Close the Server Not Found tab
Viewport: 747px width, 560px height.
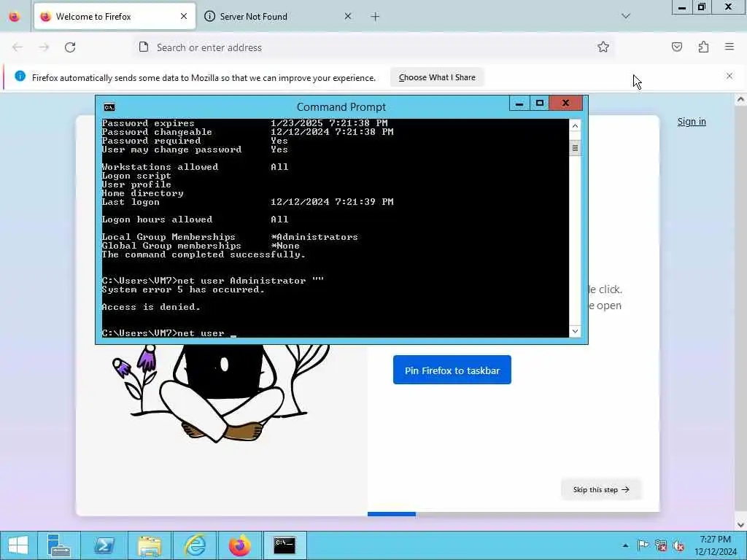348,16
